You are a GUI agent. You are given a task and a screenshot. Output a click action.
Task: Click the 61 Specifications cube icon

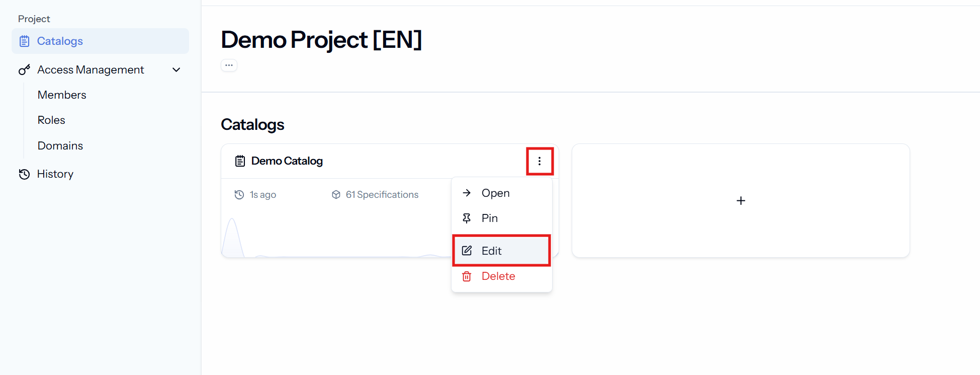(x=336, y=195)
